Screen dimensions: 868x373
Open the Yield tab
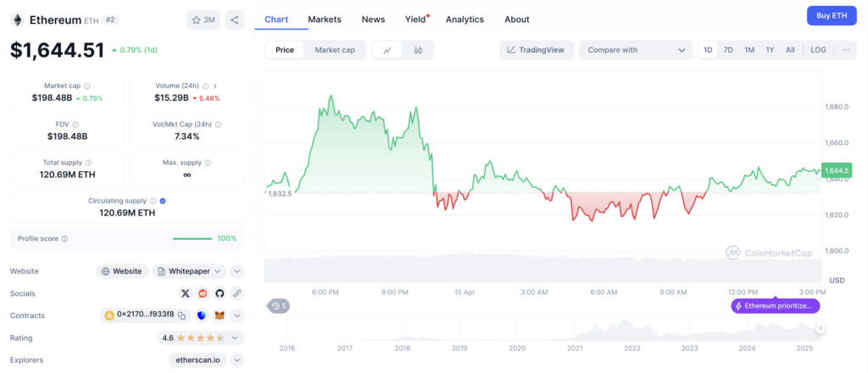(x=415, y=19)
